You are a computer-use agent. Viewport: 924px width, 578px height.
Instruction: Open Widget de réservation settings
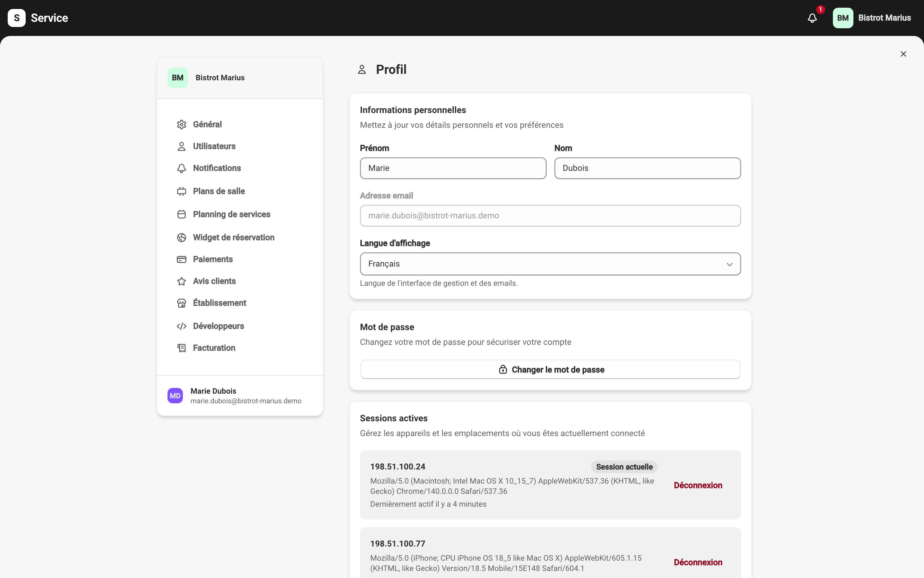[x=240, y=237]
